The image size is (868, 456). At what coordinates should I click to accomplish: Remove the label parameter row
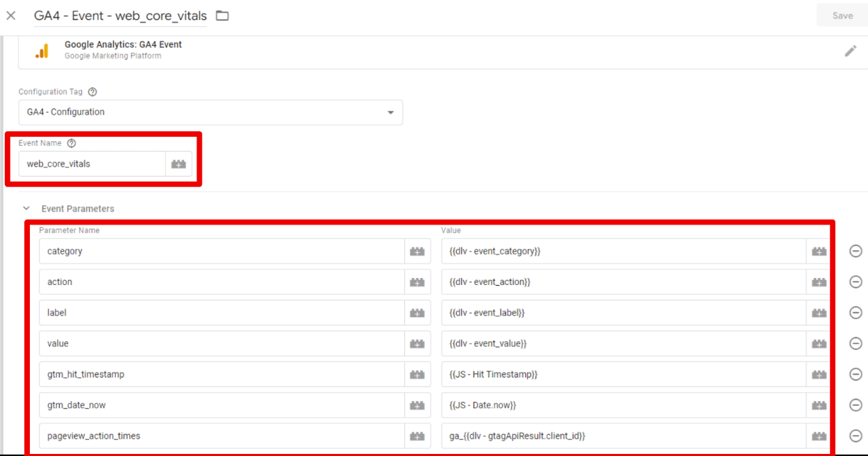pos(856,313)
